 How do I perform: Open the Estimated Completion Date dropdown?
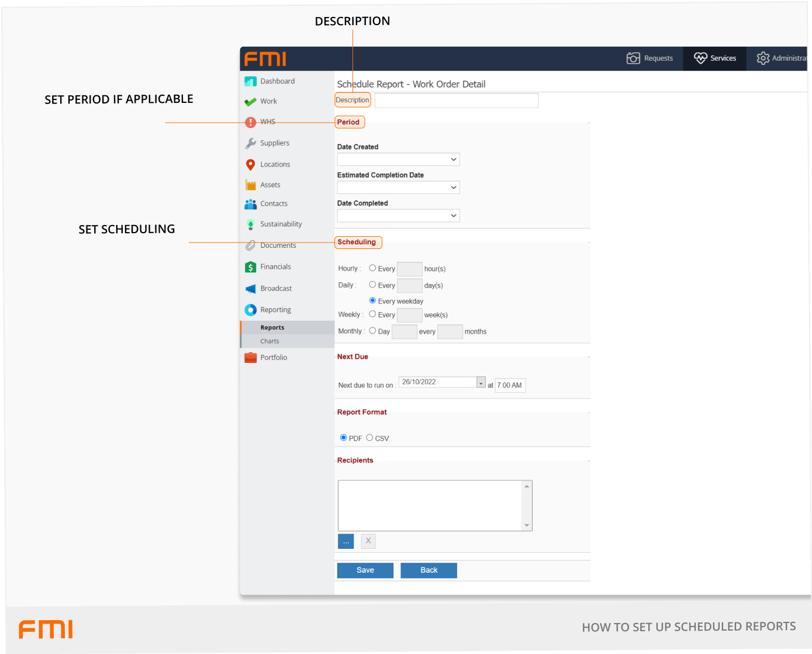[398, 188]
